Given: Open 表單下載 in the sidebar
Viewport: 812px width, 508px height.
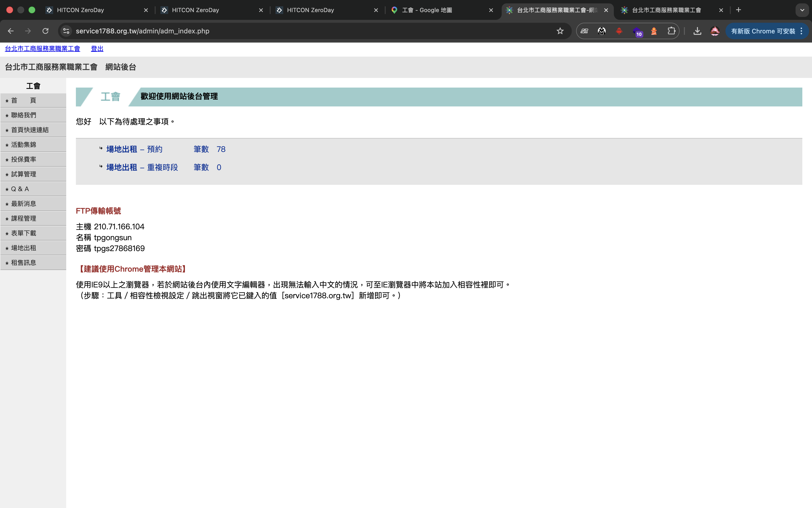Looking at the screenshot, I should coord(33,233).
